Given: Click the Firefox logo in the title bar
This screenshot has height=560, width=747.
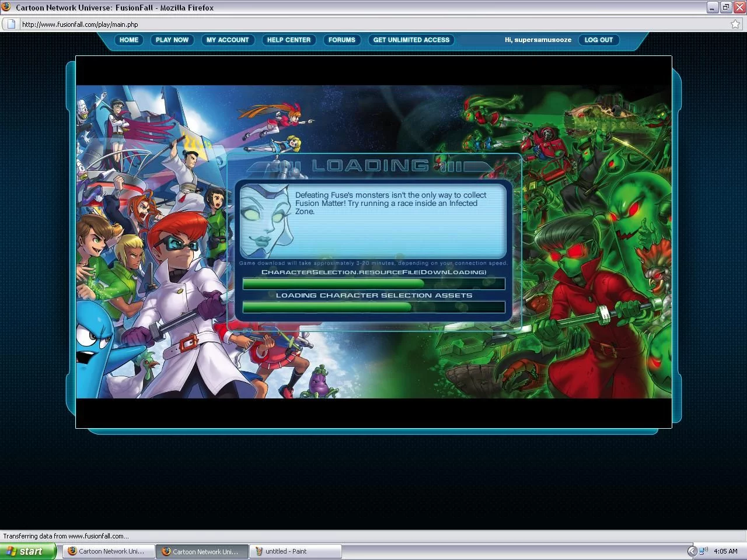Looking at the screenshot, I should pos(6,7).
